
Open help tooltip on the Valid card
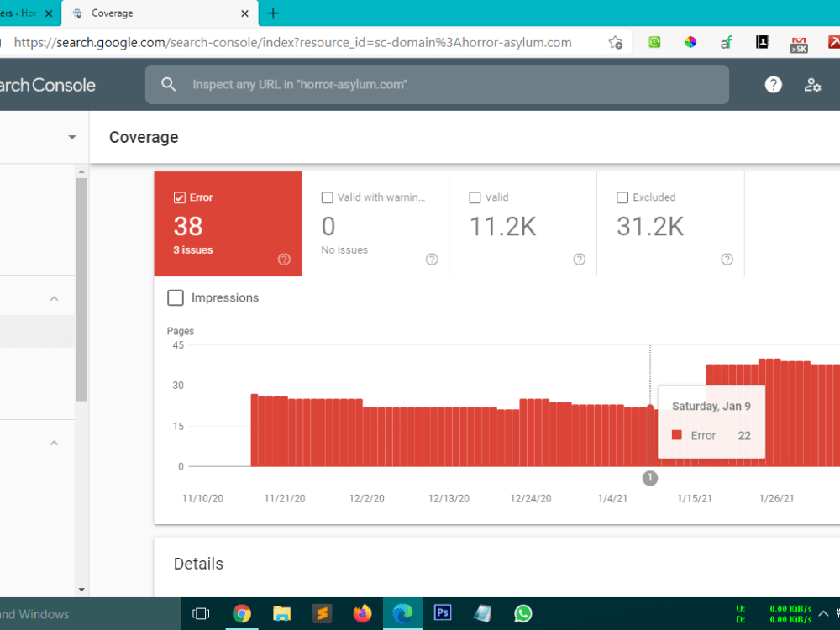(579, 260)
